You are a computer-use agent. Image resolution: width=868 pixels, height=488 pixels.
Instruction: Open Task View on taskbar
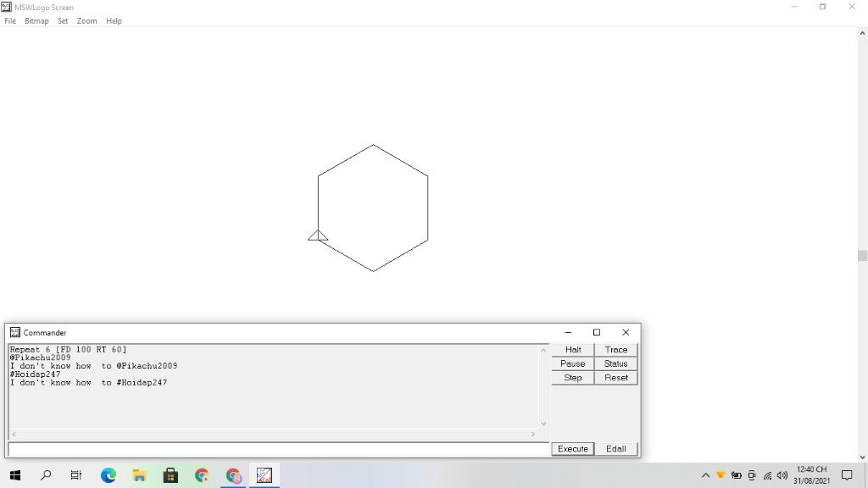pyautogui.click(x=75, y=475)
